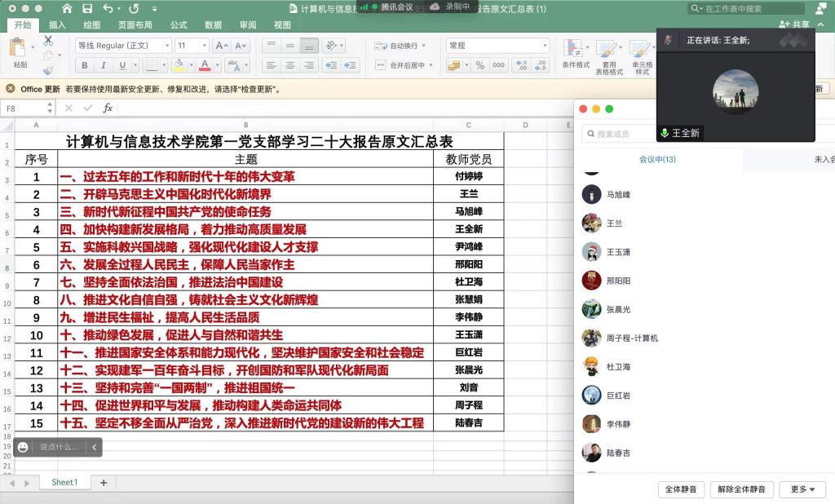
Task: Switch to the 插入 ribbon tab
Action: click(57, 25)
